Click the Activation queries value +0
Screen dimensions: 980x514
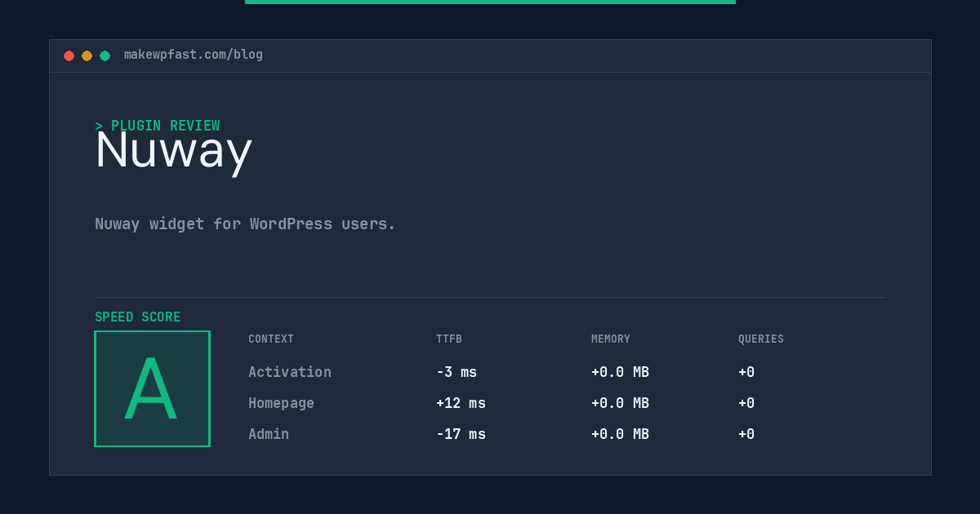click(746, 372)
